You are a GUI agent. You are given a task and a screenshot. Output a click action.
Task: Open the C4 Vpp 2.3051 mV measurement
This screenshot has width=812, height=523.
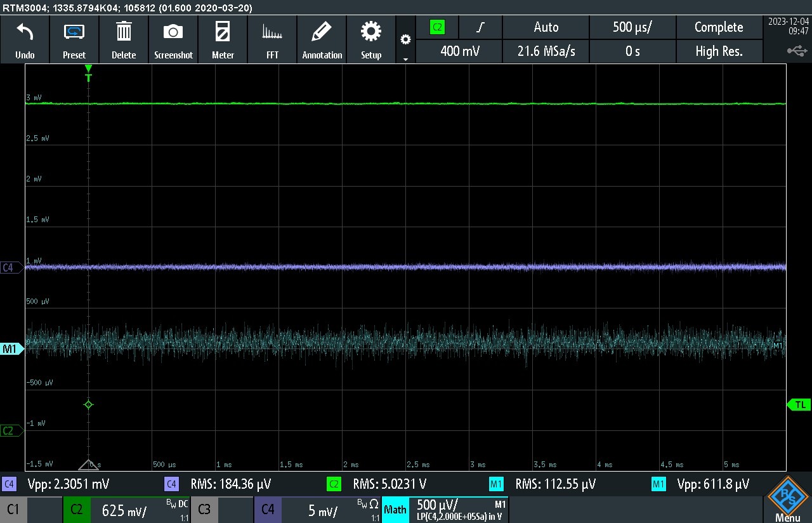point(69,484)
